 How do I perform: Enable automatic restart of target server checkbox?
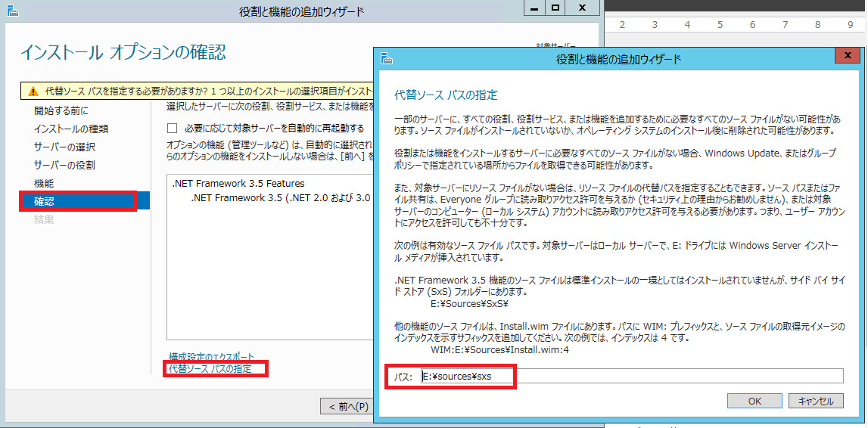coord(172,129)
